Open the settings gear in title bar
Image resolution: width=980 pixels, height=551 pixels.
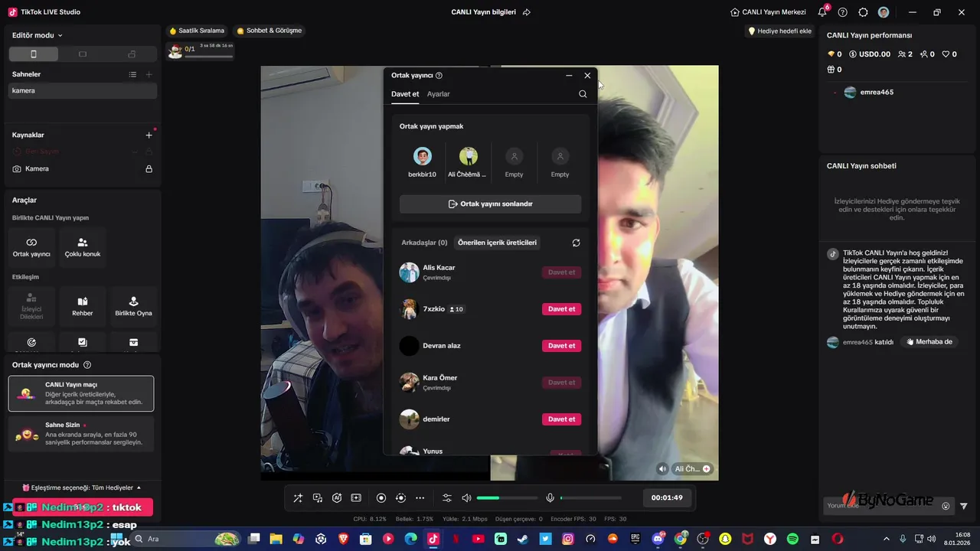coord(863,12)
